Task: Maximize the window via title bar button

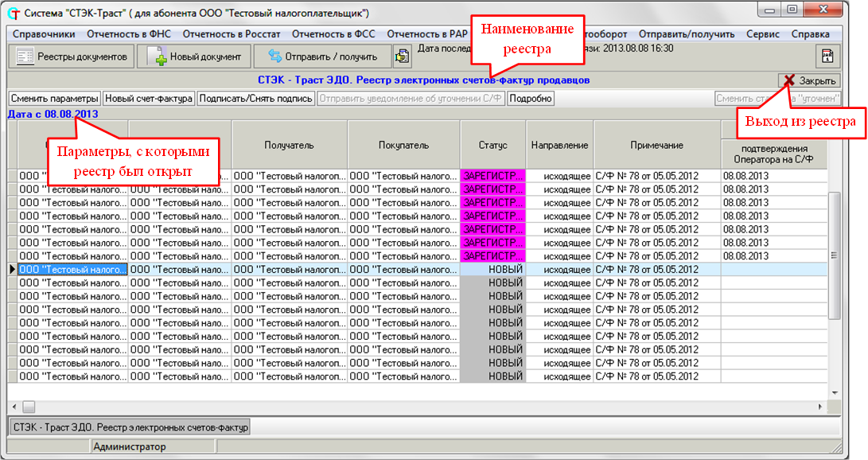Action: (x=792, y=10)
